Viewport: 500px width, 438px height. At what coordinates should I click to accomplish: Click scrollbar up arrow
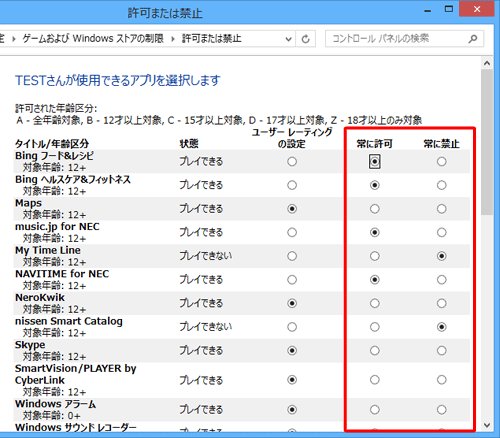pos(487,63)
